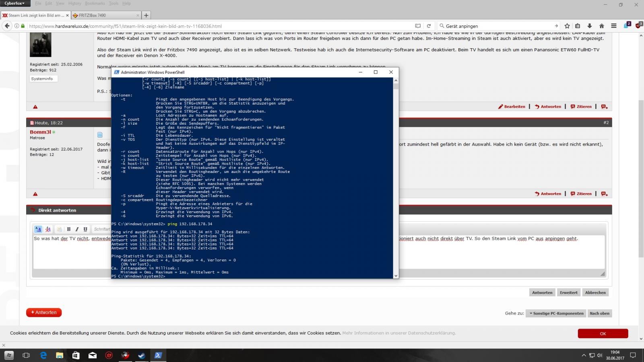Go to the browser home page
The image size is (644, 362).
point(602,26)
